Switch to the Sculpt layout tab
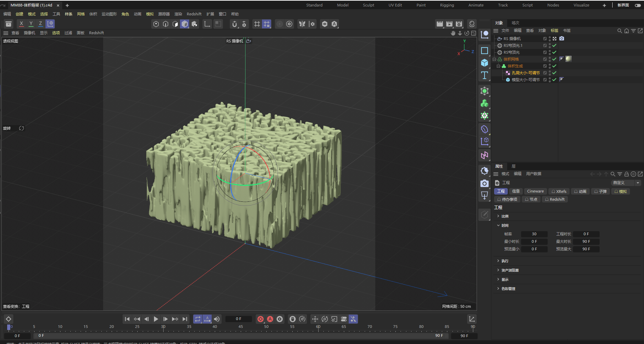 point(368,5)
